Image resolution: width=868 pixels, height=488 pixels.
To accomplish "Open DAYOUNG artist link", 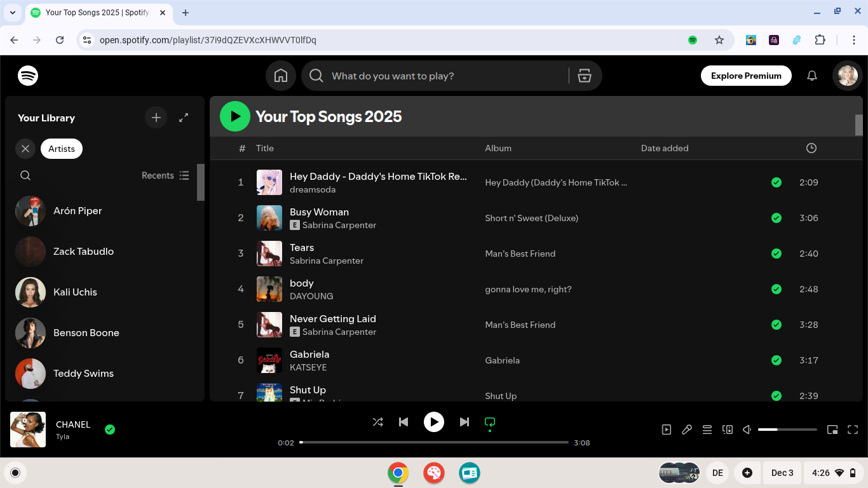I will click(x=311, y=297).
